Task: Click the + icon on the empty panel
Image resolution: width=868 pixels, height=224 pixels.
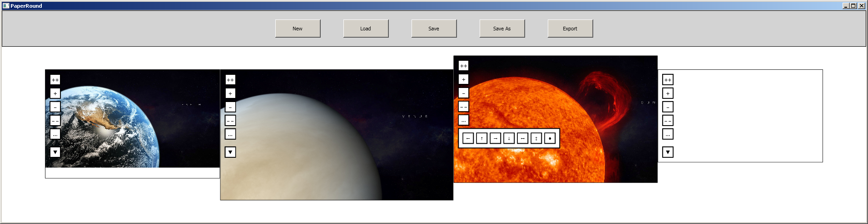Action: pos(668,93)
